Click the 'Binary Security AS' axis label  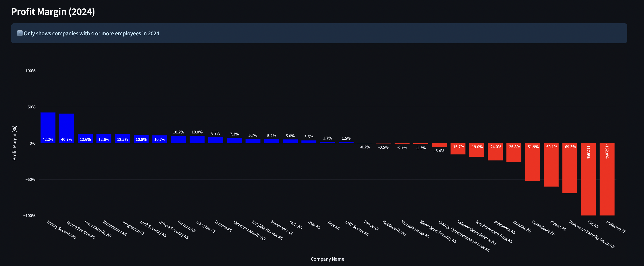62,230
